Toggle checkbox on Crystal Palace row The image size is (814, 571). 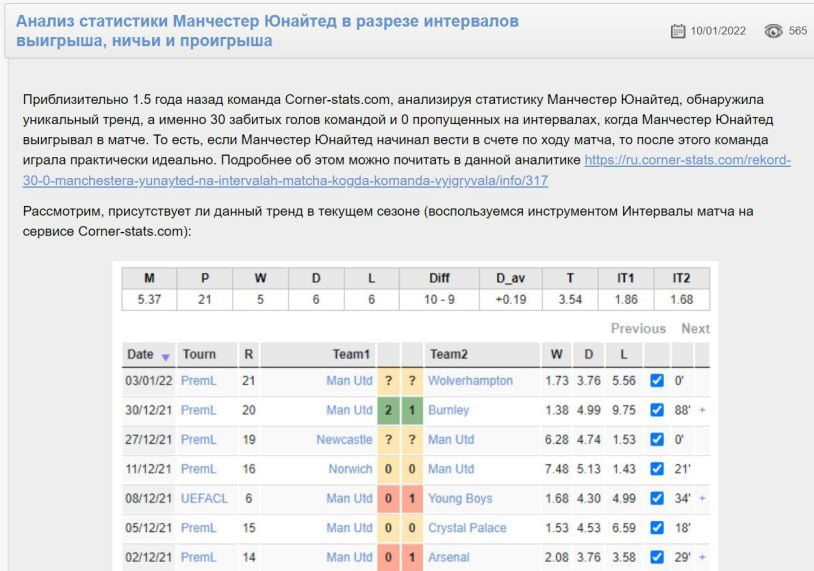(x=657, y=528)
